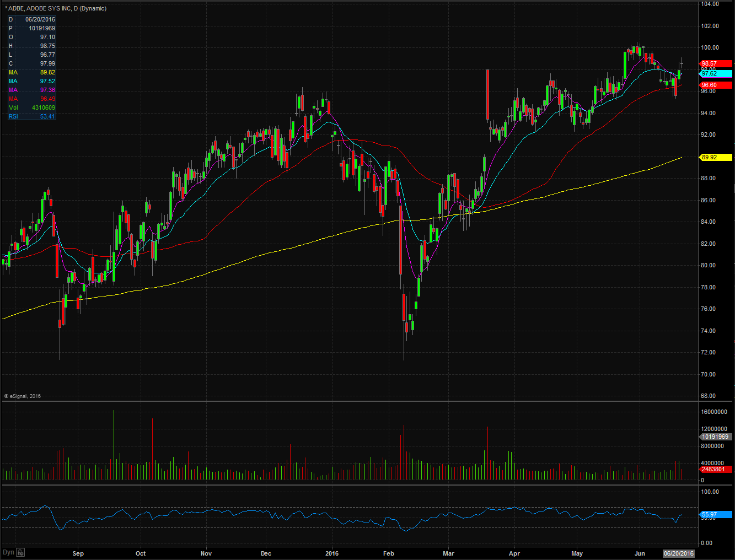Viewport: 735px width, 560px height.
Task: Click the 100.00 label on the RSI axis
Action: [x=710, y=492]
